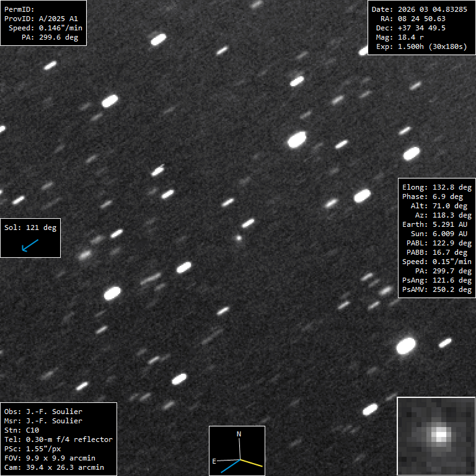
Task: Click the Tel 0.30-m f/4 reflector line
Action: (x=58, y=439)
